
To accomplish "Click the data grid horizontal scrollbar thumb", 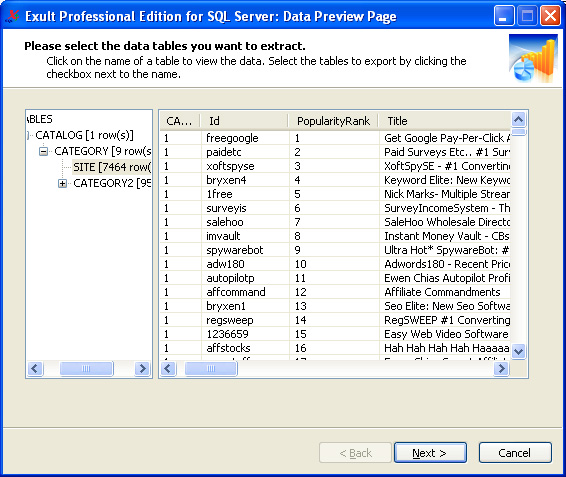I will tap(211, 369).
